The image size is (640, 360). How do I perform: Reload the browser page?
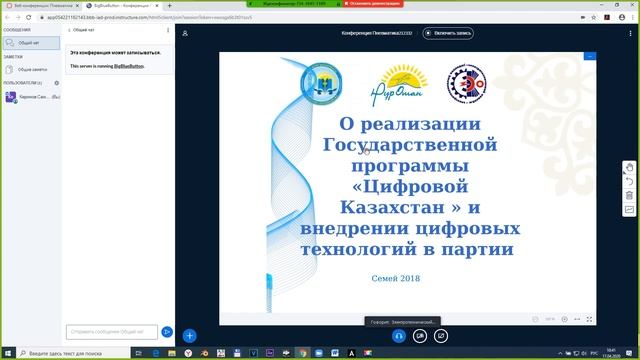[x=29, y=18]
